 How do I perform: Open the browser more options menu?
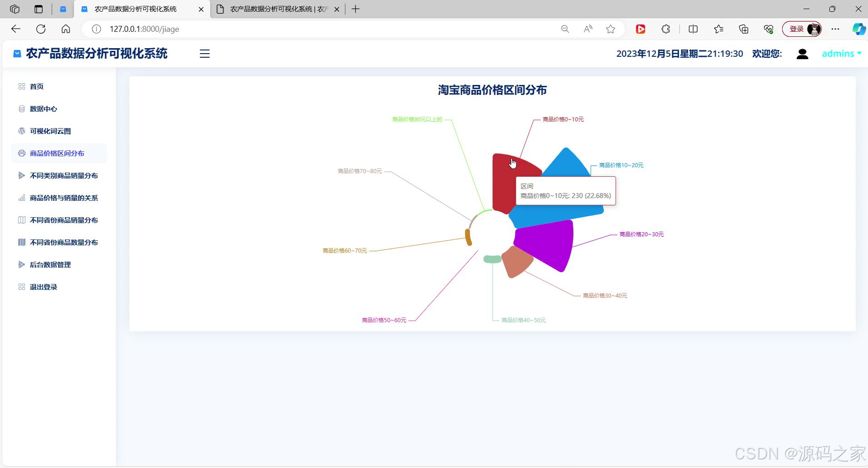835,29
